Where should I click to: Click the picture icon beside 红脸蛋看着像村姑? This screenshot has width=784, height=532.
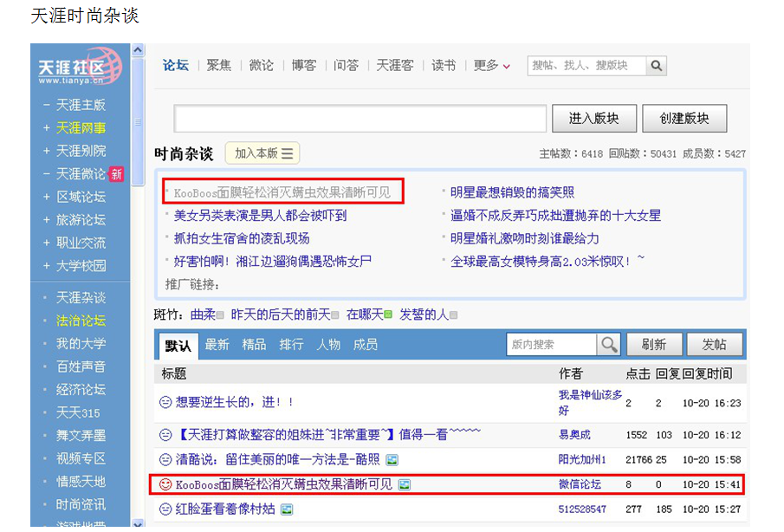tap(288, 509)
